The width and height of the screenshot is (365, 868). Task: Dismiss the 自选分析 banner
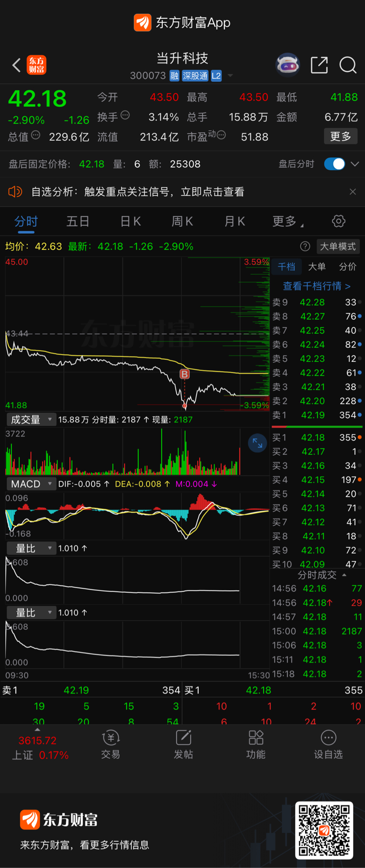point(353,192)
